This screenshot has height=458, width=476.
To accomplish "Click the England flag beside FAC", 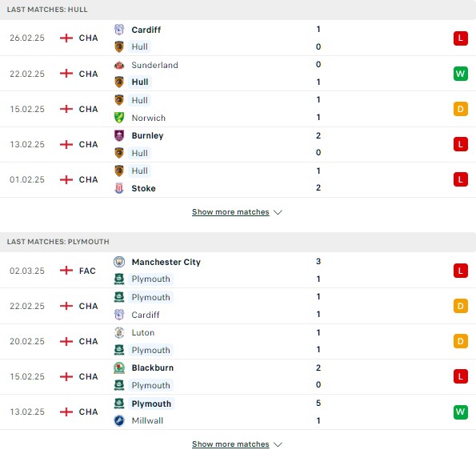I will click(66, 270).
